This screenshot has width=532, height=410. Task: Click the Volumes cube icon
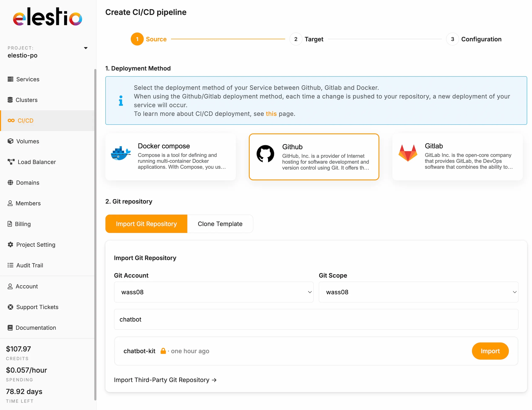pos(10,141)
